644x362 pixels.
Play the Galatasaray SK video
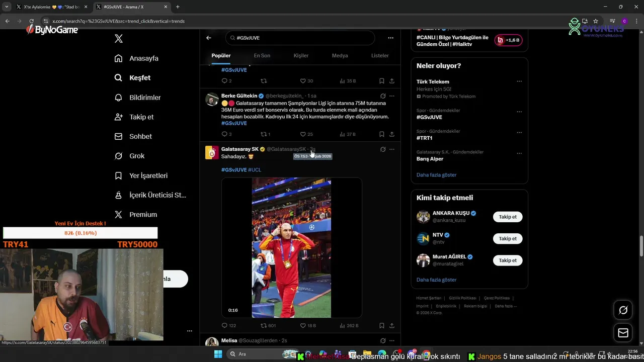click(x=291, y=247)
